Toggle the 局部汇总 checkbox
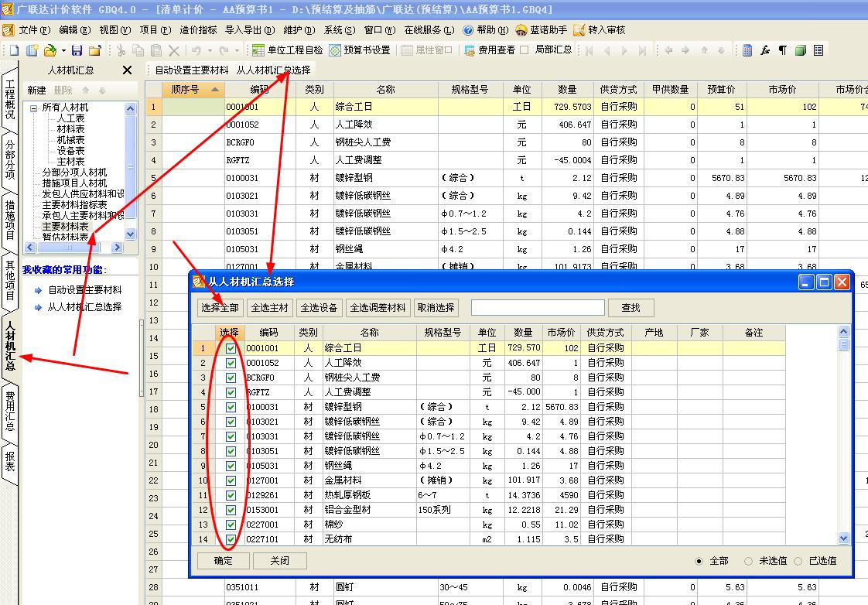This screenshot has width=868, height=605. (x=525, y=50)
